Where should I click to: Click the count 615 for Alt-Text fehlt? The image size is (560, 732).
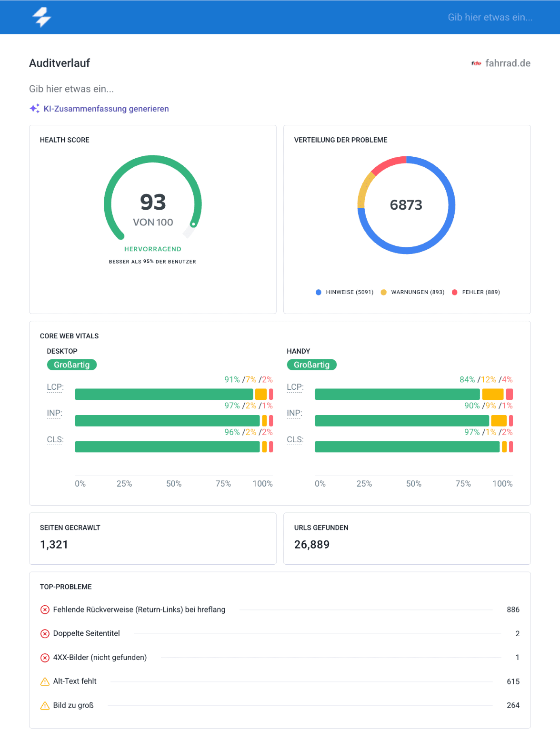513,681
